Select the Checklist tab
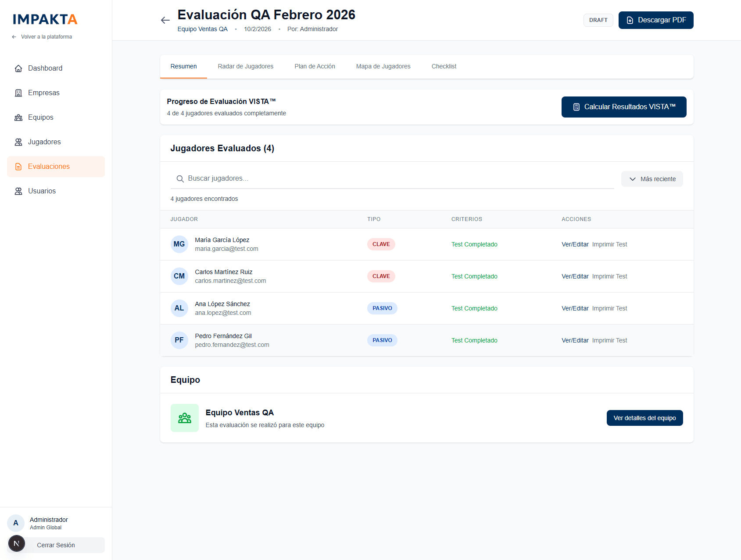Image resolution: width=741 pixels, height=560 pixels. (x=444, y=67)
